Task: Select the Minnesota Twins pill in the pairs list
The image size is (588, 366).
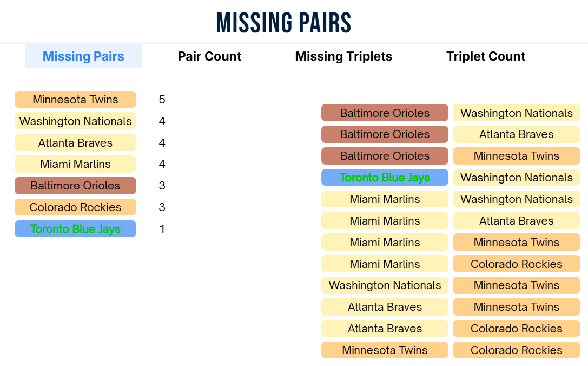Action: tap(75, 100)
